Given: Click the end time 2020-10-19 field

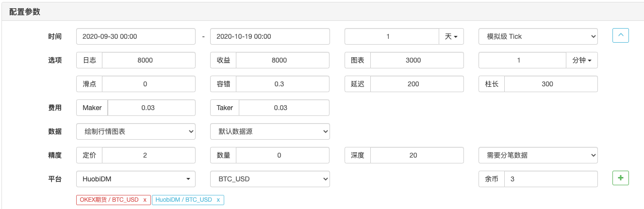Looking at the screenshot, I should [x=270, y=36].
